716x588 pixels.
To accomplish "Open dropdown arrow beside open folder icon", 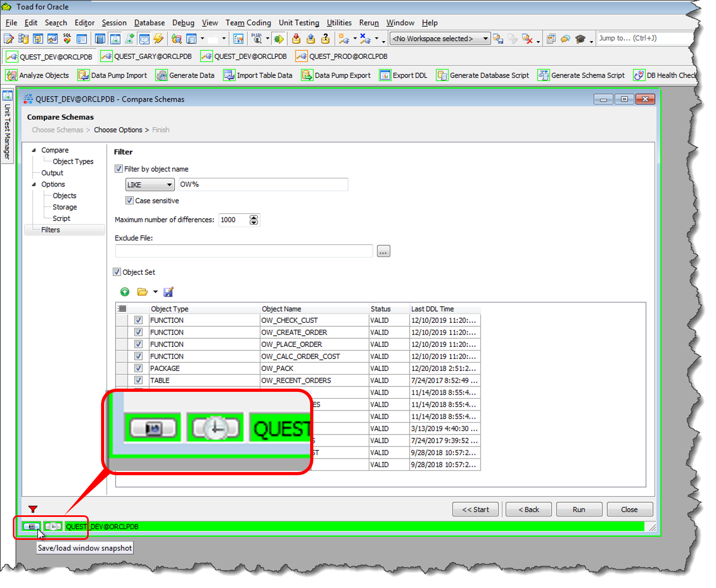I will point(156,292).
